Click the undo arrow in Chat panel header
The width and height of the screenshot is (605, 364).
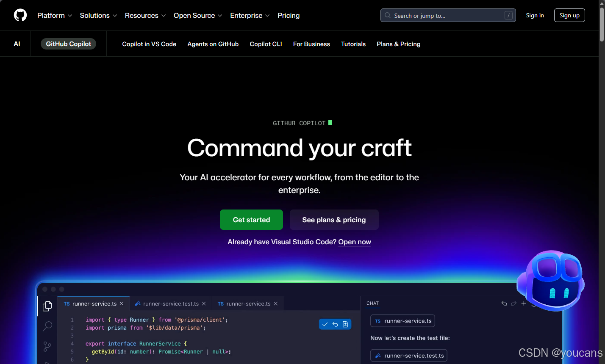(x=504, y=303)
